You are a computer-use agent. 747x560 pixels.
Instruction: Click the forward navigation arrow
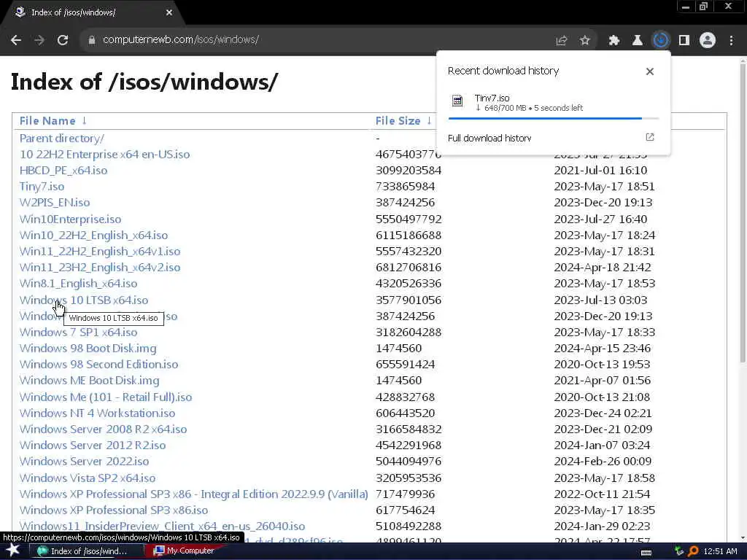pos(39,40)
